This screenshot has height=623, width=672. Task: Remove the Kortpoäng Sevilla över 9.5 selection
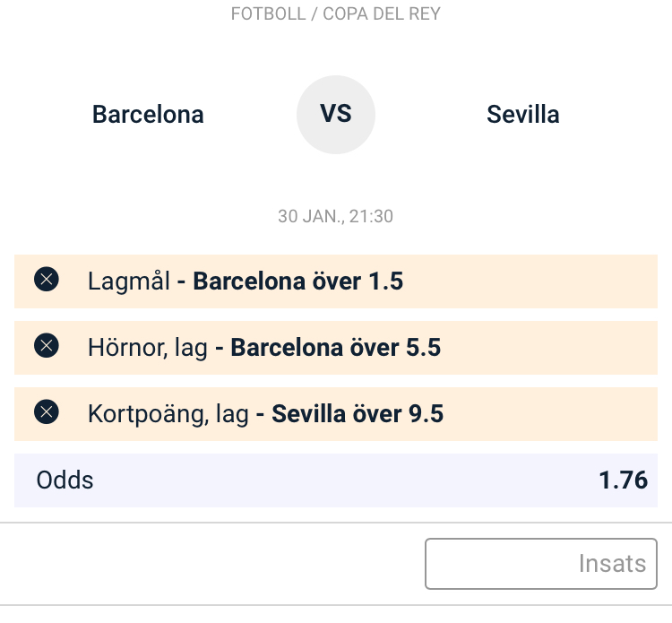tap(47, 412)
